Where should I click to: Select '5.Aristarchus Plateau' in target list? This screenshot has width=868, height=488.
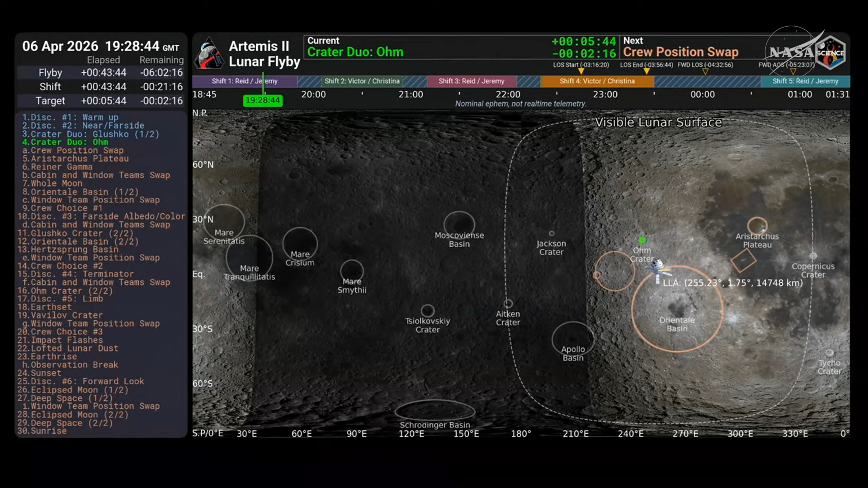[75, 159]
